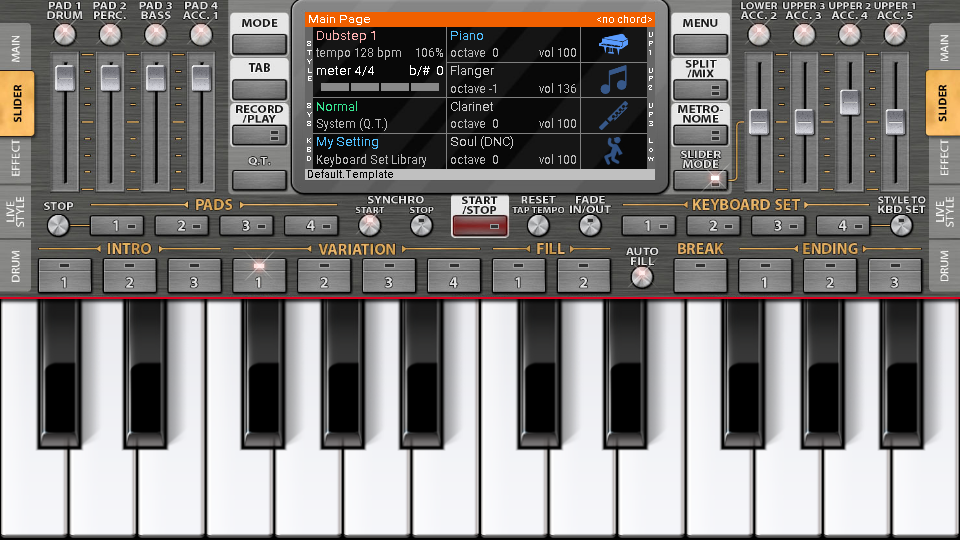Toggle the METRONOME button
Image resolution: width=960 pixels, height=540 pixels.
click(700, 135)
